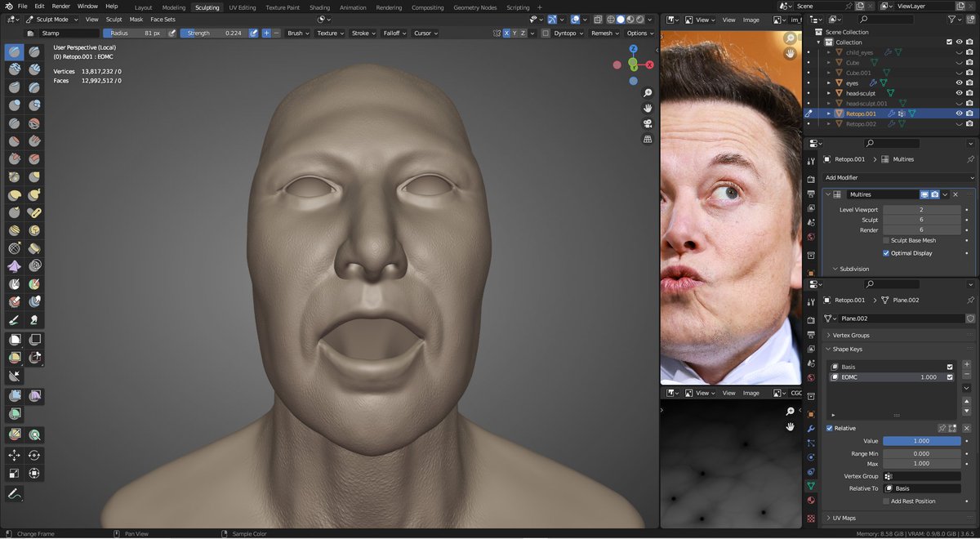The width and height of the screenshot is (980, 539).
Task: Hide the head-sculpt object in the outliner
Action: pyautogui.click(x=959, y=93)
